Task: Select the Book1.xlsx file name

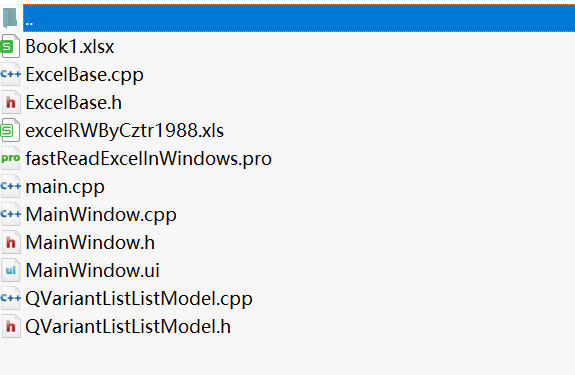Action: tap(70, 47)
